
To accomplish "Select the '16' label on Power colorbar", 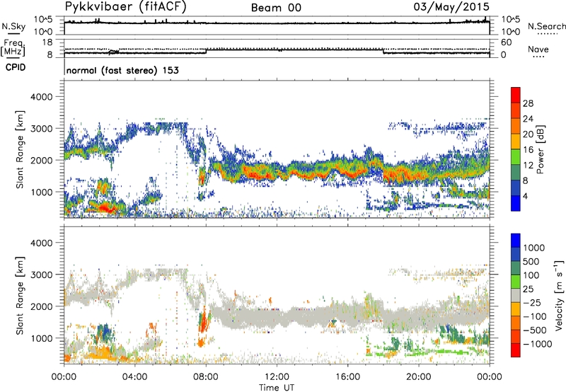I will click(528, 150).
